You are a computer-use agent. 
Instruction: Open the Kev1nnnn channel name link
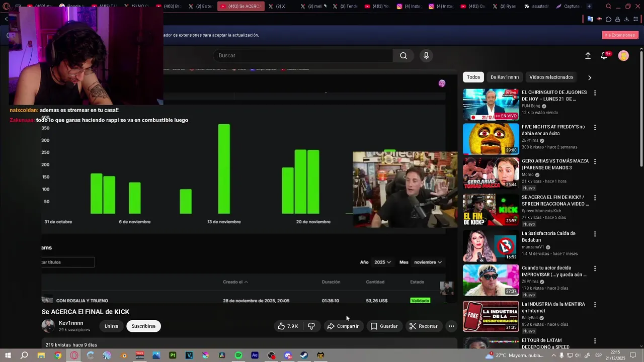point(71,323)
